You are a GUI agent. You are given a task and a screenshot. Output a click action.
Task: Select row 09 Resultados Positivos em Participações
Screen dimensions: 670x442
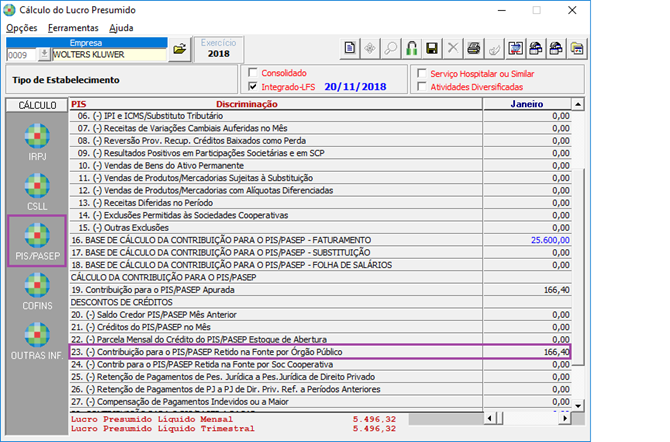pyautogui.click(x=320, y=153)
